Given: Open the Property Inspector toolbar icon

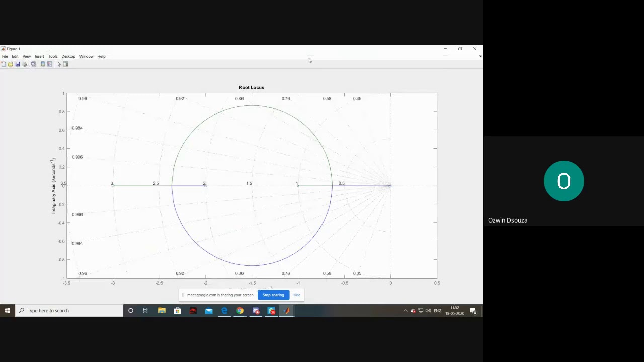Looking at the screenshot, I should [x=66, y=64].
